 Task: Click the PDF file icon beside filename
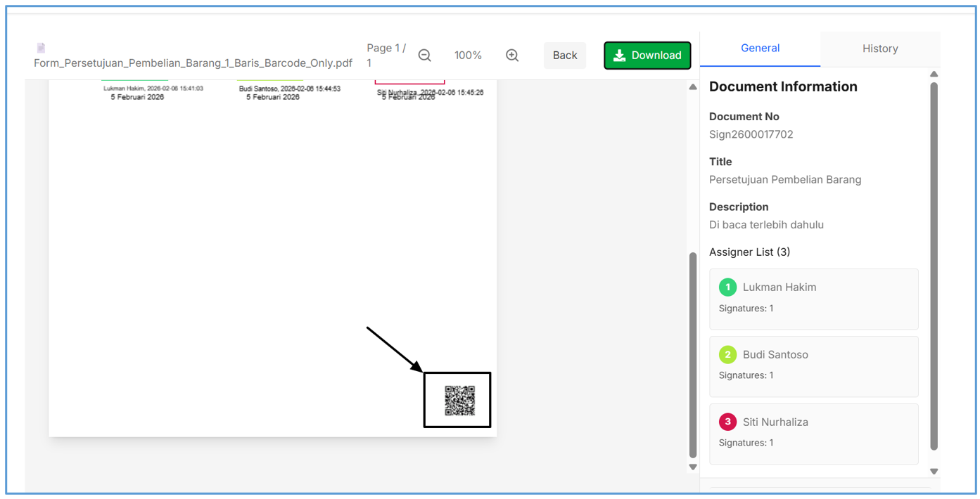tap(41, 48)
